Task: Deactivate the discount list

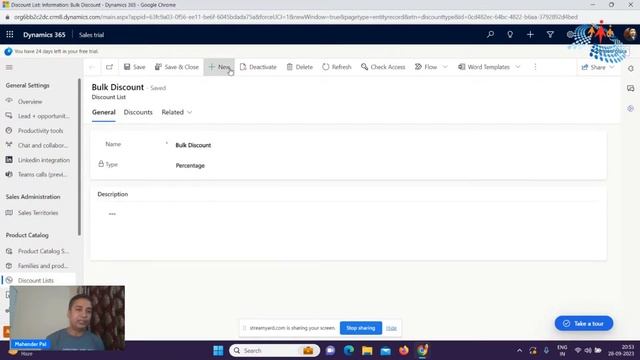Action: [258, 67]
